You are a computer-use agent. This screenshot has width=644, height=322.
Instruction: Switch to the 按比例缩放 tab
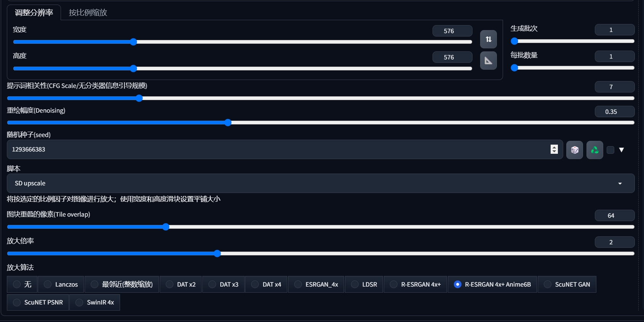[x=88, y=13]
